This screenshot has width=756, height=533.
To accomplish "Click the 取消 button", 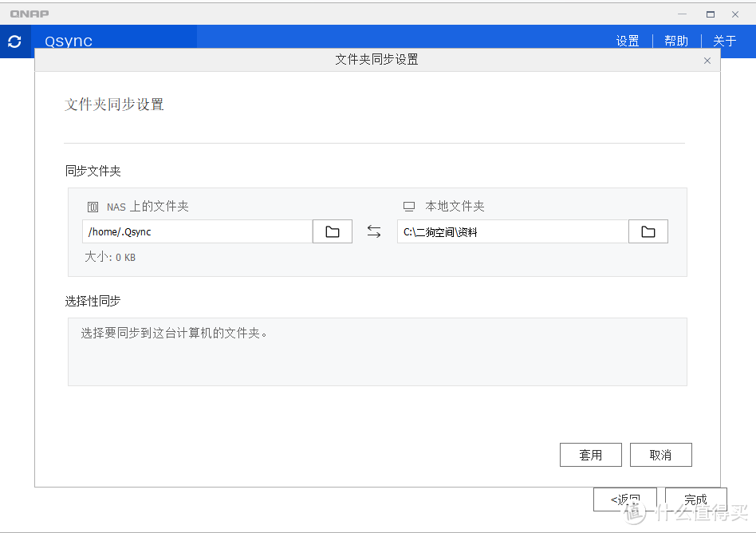I will pos(660,455).
